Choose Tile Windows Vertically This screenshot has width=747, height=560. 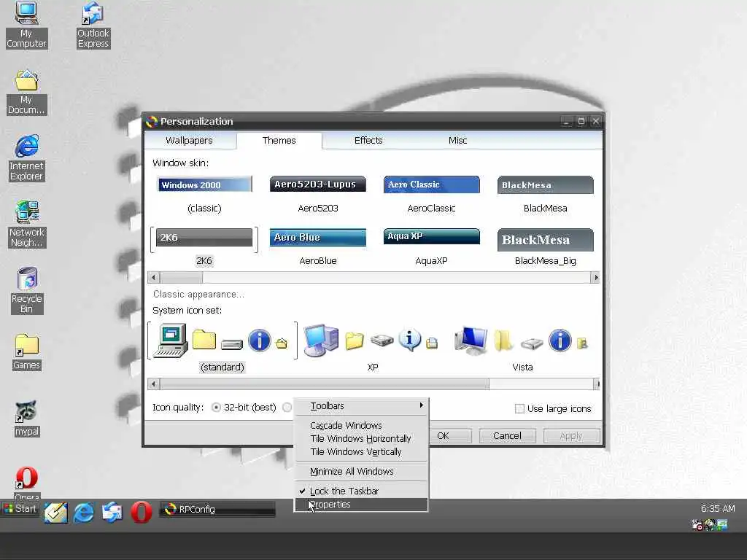(x=361, y=451)
